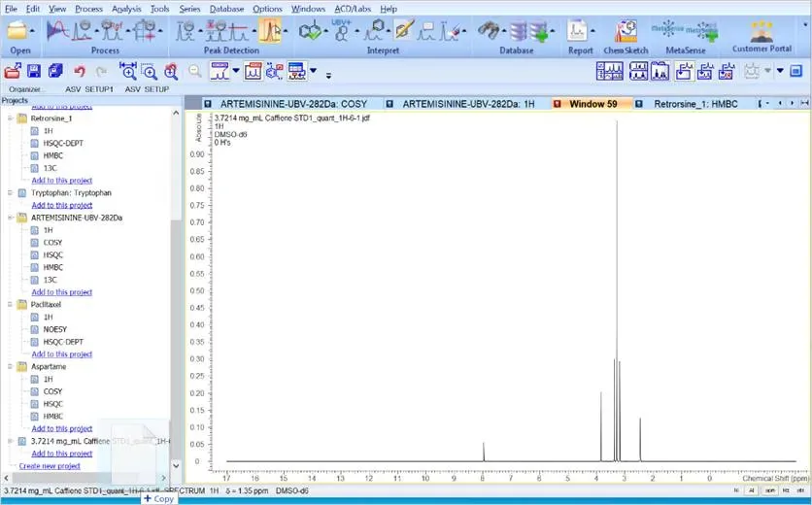Open the Analysis menu

point(126,9)
